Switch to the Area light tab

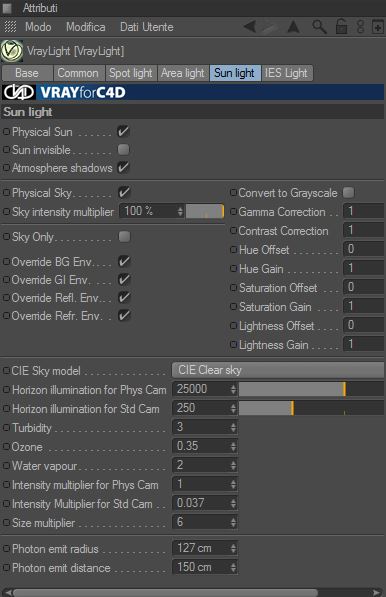[183, 73]
